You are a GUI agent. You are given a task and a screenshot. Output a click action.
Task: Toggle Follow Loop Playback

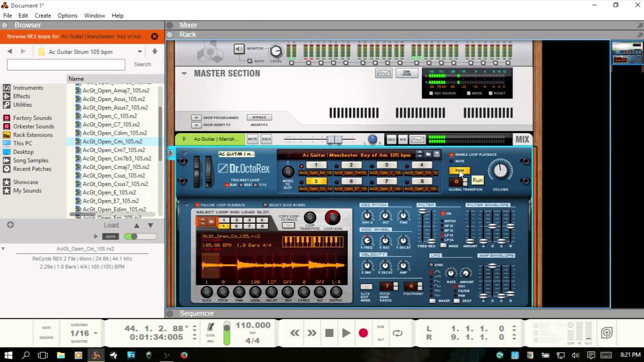click(x=198, y=205)
